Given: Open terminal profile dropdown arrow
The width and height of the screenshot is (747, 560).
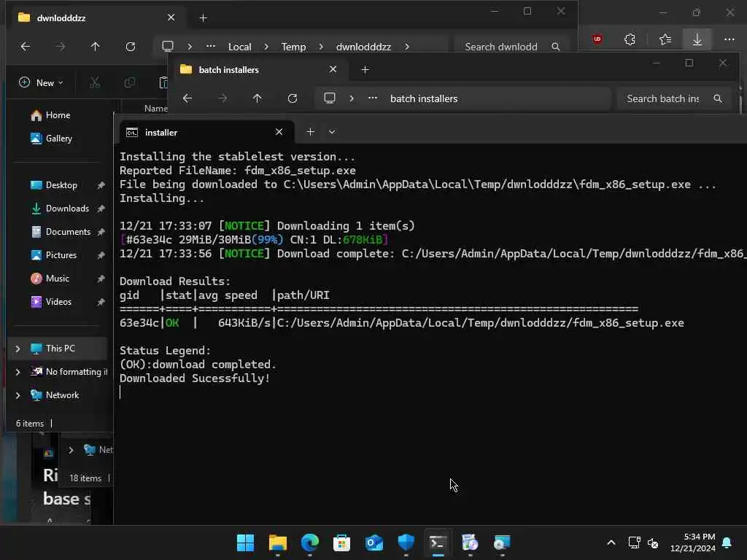Looking at the screenshot, I should click(332, 132).
